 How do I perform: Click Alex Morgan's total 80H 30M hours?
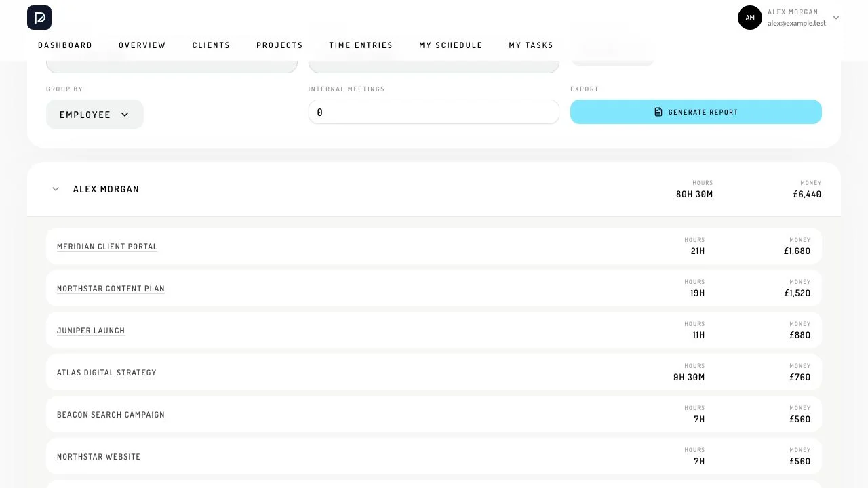click(694, 195)
